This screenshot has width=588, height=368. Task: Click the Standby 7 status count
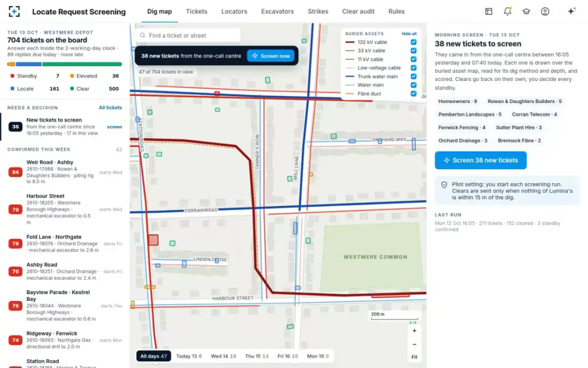coord(34,76)
